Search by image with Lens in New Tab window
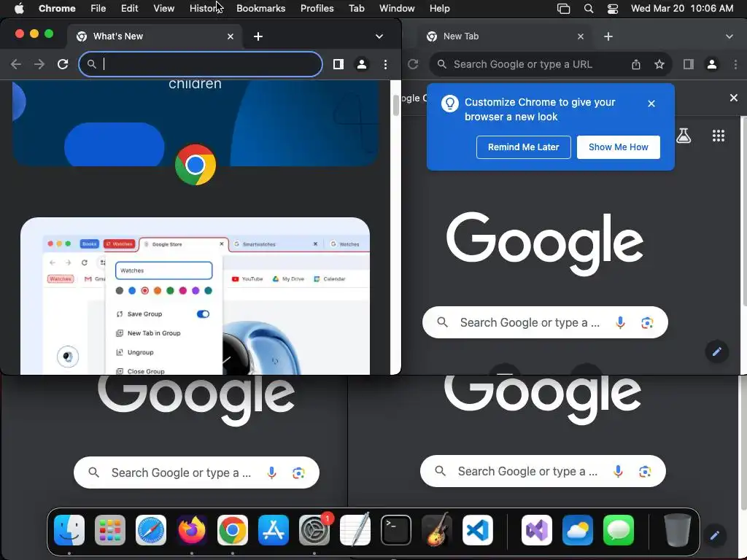Screen dimensions: 747x560 pos(647,323)
